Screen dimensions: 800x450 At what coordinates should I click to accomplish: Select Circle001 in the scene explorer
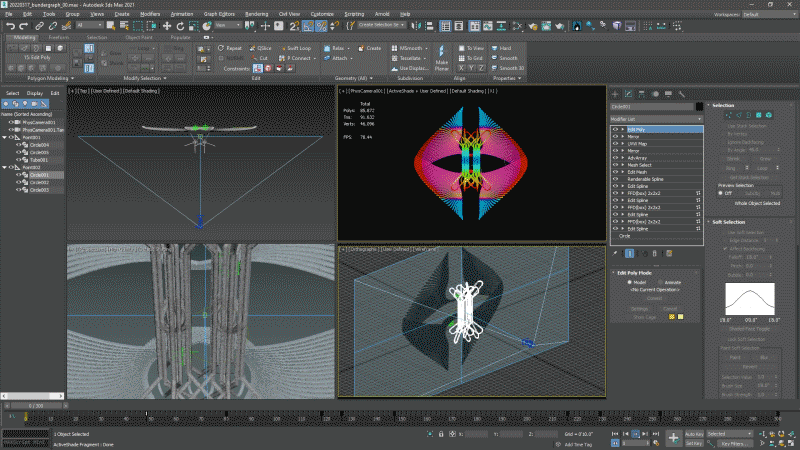tap(39, 175)
